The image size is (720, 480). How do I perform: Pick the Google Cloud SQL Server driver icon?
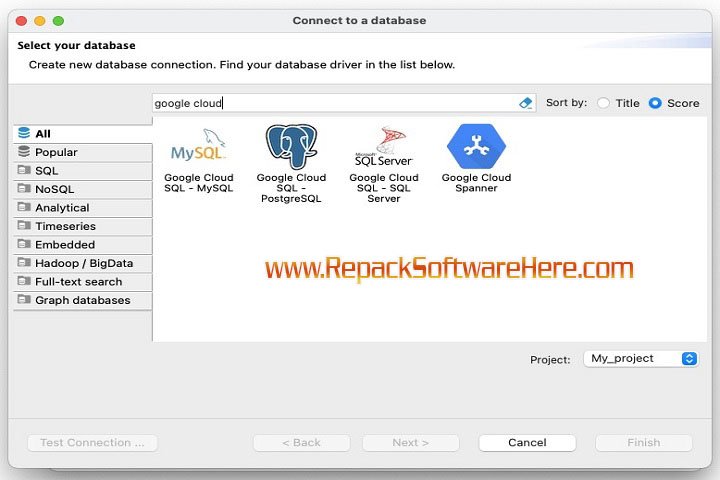pyautogui.click(x=383, y=147)
